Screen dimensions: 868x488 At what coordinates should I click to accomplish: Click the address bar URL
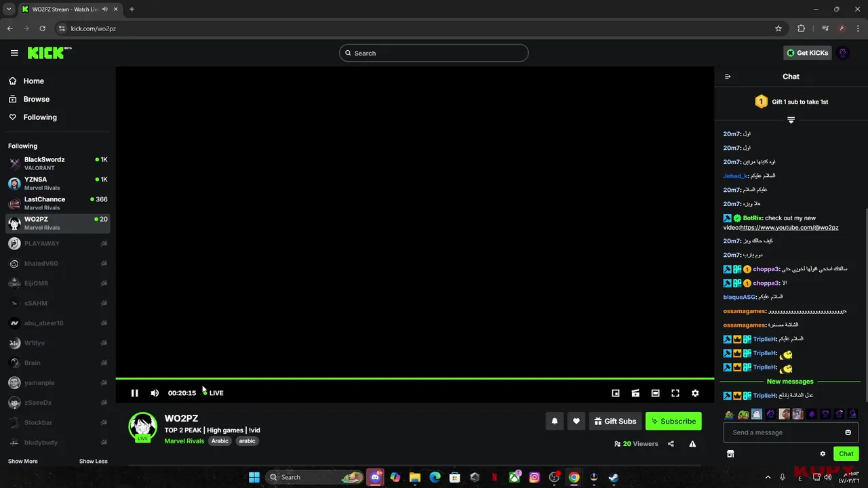tap(94, 28)
